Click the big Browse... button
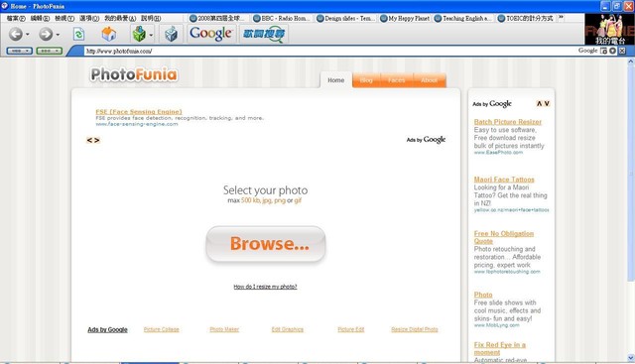The height and width of the screenshot is (364, 635). point(266,244)
